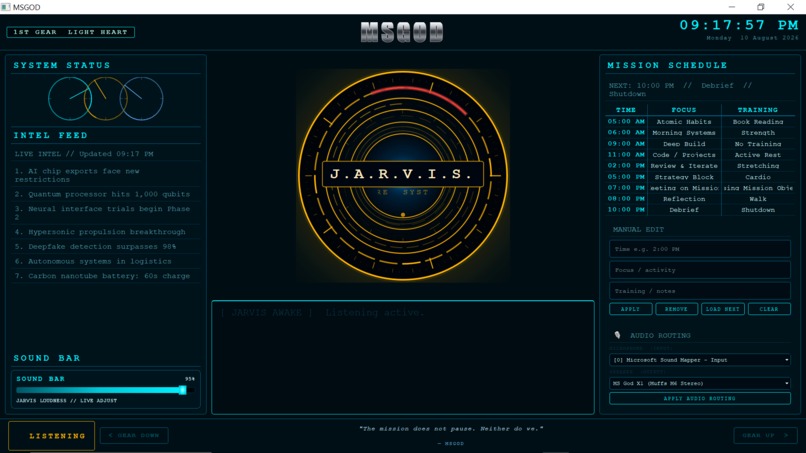This screenshot has width=806, height=453.
Task: Click the LOAD NEXT button
Action: 723,309
